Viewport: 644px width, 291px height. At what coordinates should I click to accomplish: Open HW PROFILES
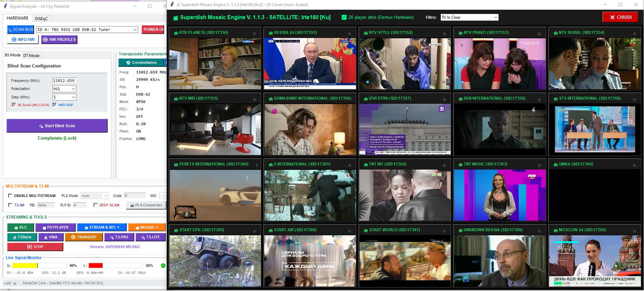coord(59,40)
